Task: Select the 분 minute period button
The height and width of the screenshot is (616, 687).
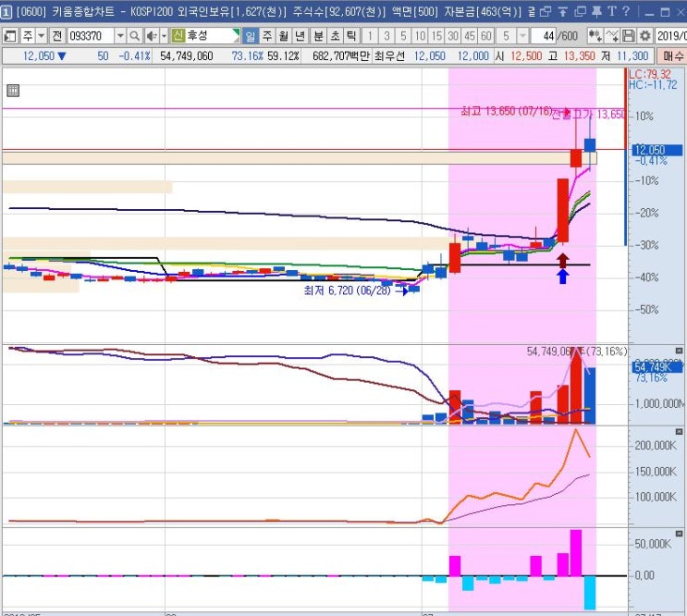Action: 318,36
